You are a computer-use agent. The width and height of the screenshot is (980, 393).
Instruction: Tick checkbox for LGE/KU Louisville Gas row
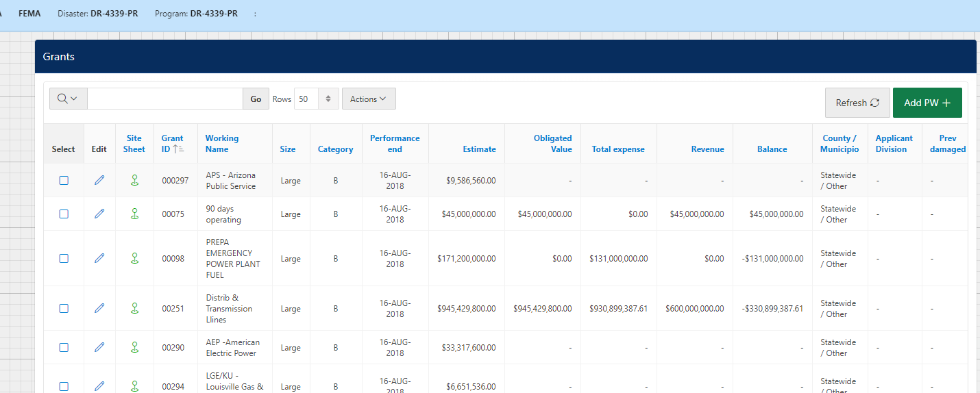tap(64, 386)
